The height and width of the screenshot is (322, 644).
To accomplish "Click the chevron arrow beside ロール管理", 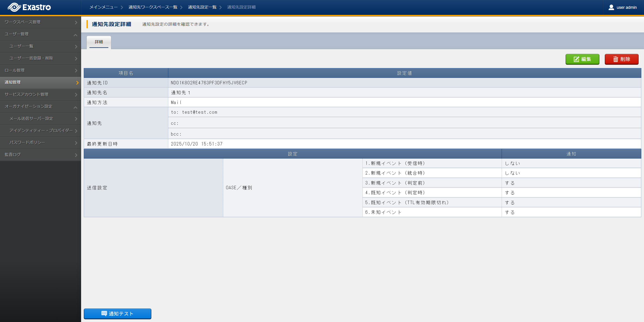I will (x=76, y=71).
